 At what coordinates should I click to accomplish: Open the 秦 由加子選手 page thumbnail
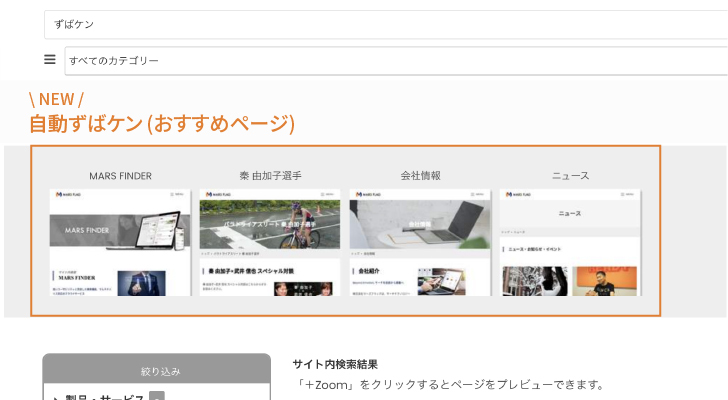pyautogui.click(x=270, y=242)
